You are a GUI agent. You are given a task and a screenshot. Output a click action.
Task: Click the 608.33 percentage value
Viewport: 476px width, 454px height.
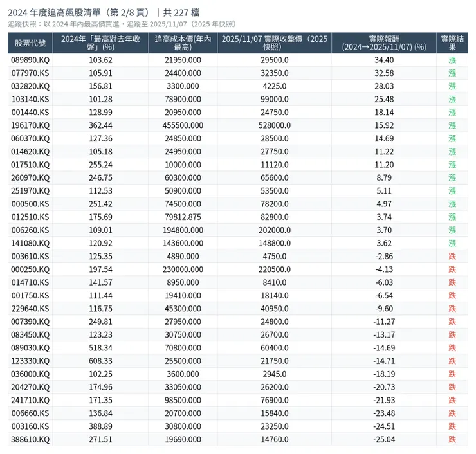click(x=100, y=361)
